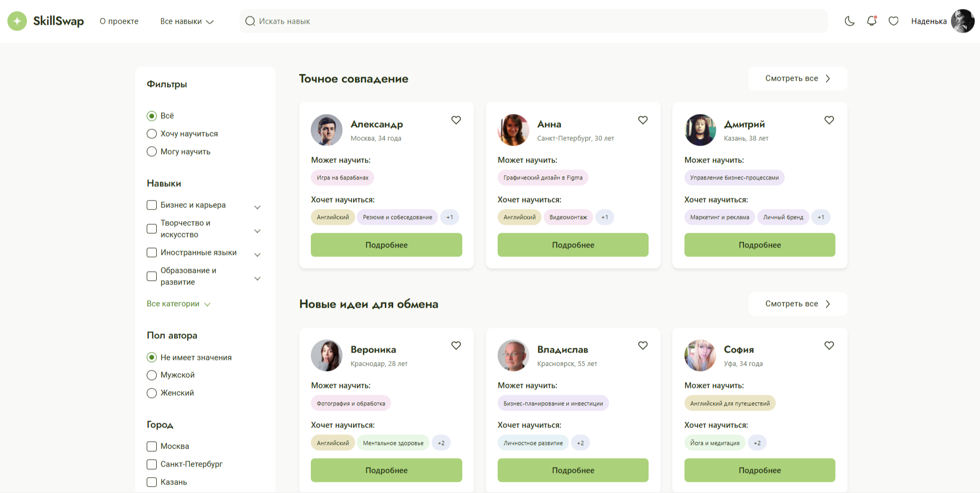Open the Наденька profile avatar
The height and width of the screenshot is (493, 980).
[963, 21]
